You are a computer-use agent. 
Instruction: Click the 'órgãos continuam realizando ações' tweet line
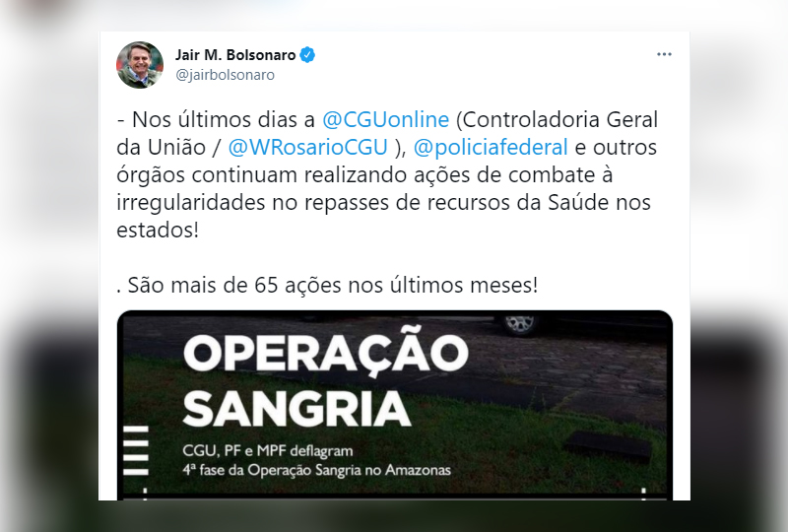(265, 175)
